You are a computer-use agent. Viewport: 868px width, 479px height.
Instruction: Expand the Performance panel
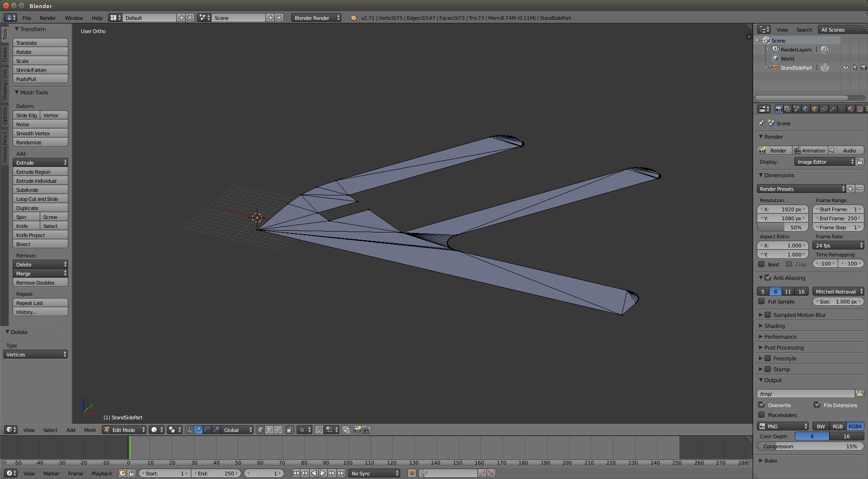click(780, 337)
